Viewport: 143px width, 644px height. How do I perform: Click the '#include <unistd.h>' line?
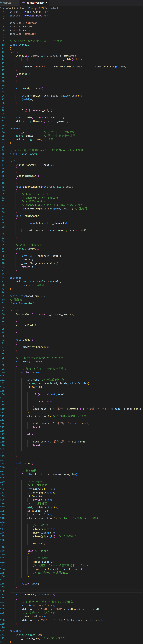click(23, 30)
